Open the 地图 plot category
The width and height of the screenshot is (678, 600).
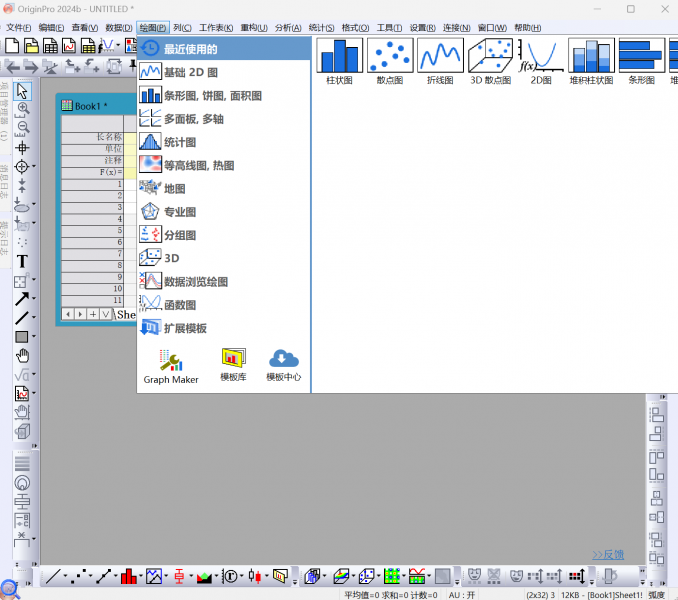pyautogui.click(x=224, y=188)
